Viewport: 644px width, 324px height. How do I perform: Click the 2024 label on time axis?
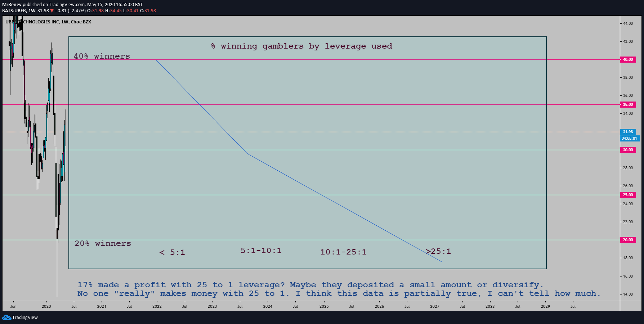(x=268, y=306)
